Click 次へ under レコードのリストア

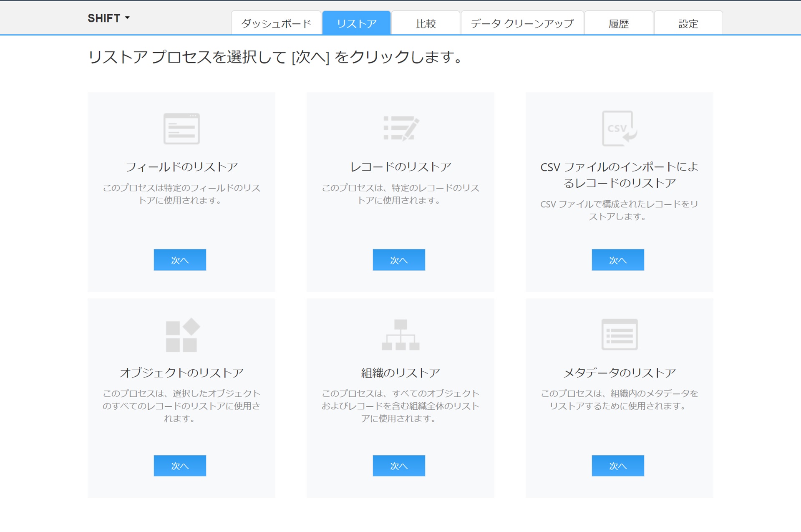pyautogui.click(x=399, y=260)
